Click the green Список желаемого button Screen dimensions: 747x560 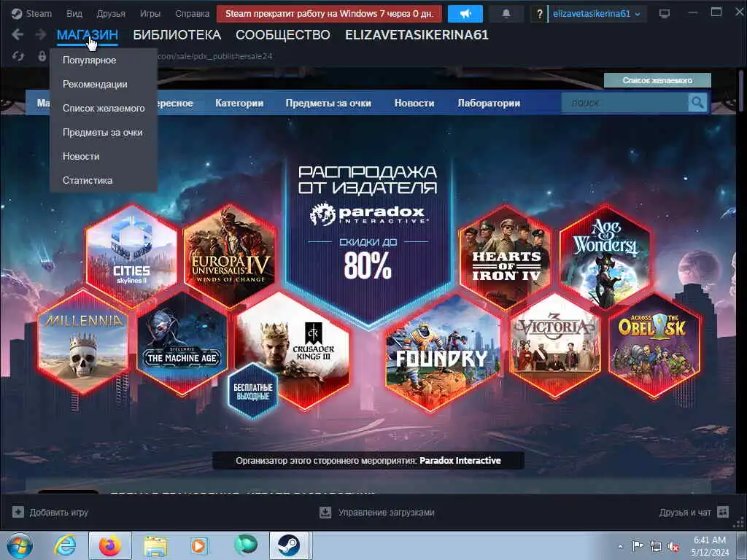(657, 80)
